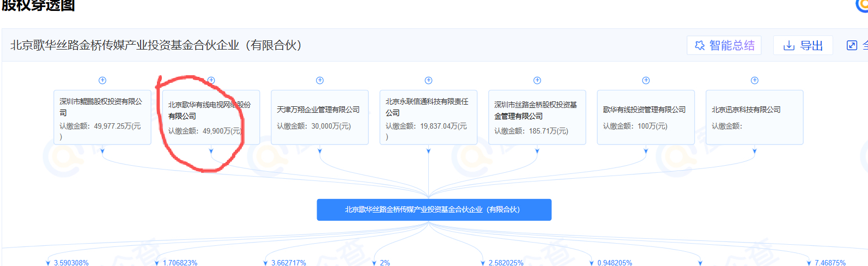Click the 2.582025% percentage label
The image size is (868, 266).
(506, 263)
